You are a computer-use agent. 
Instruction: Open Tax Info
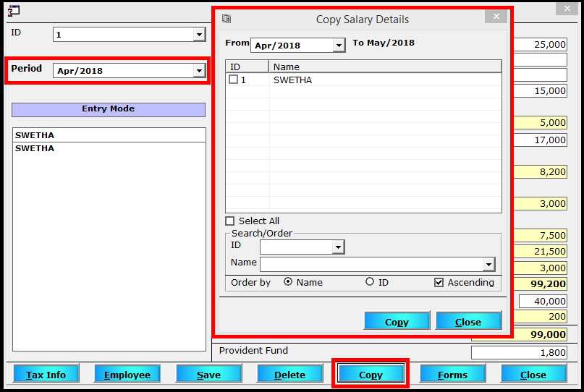tap(46, 374)
